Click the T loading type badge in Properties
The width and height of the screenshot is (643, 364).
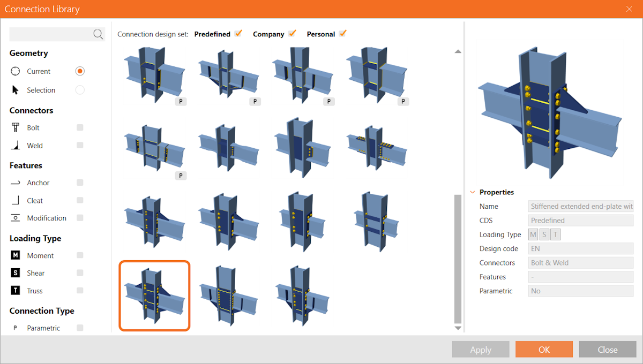(x=556, y=234)
